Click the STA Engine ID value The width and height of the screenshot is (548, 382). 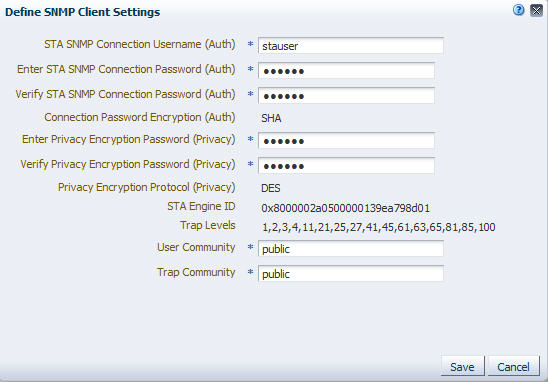(x=345, y=208)
